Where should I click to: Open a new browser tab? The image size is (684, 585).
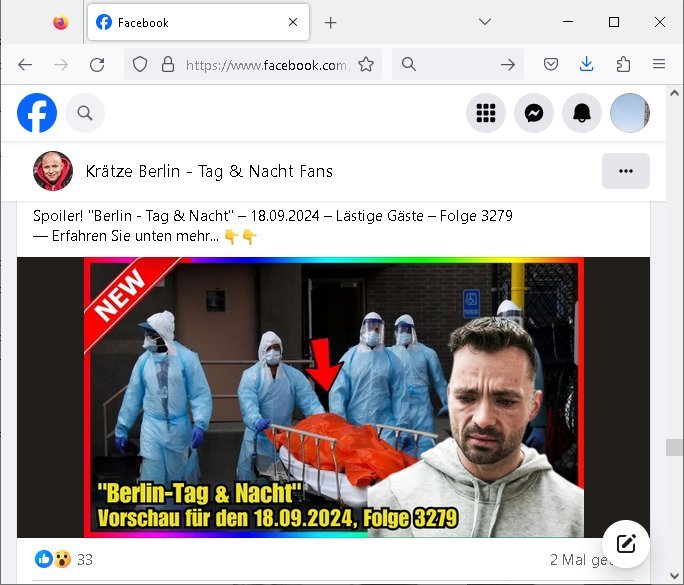331,23
